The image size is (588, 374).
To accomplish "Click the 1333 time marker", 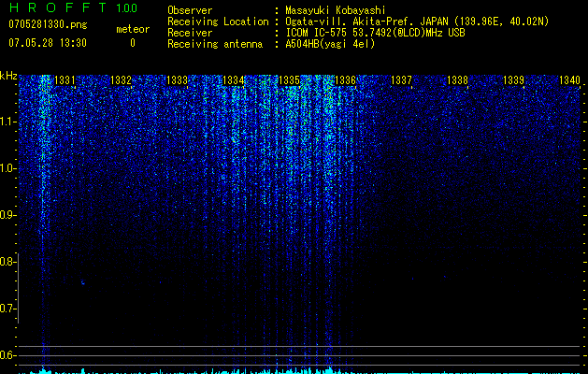I will (x=177, y=80).
